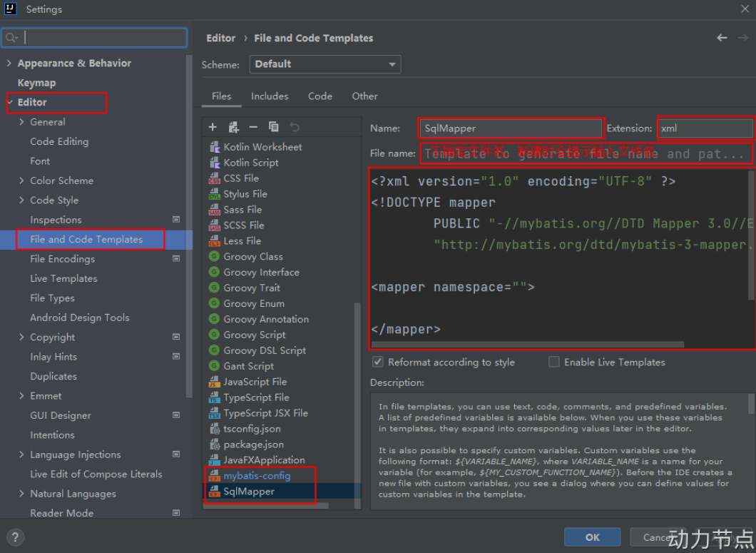Select the Groovy Enum template
Screen dimensions: 756x553
point(254,303)
